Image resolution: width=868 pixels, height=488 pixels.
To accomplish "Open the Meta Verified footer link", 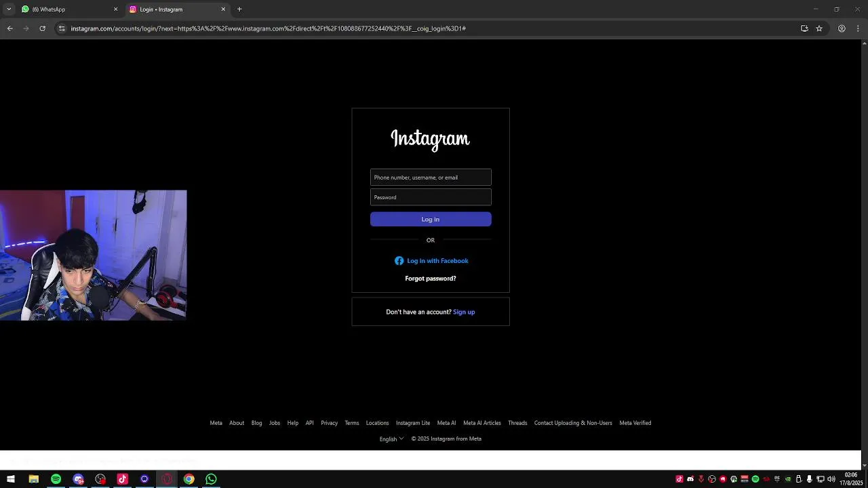I will 635,423.
